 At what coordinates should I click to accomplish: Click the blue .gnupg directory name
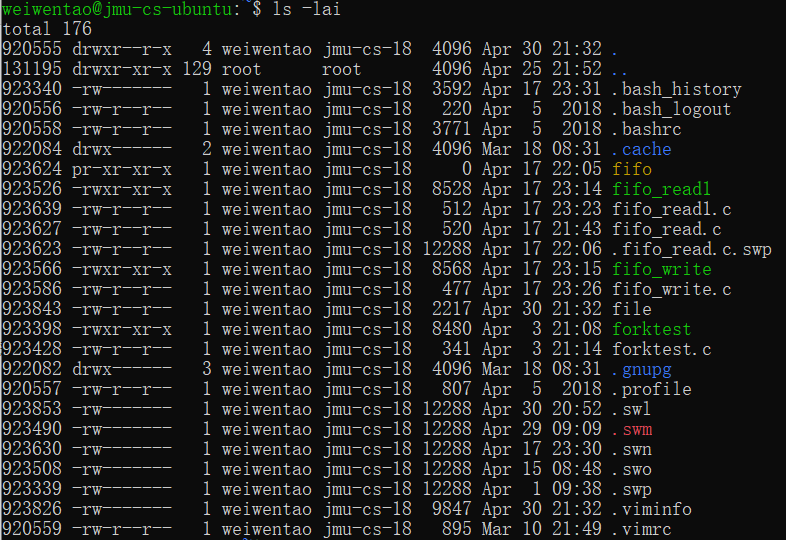(x=642, y=370)
